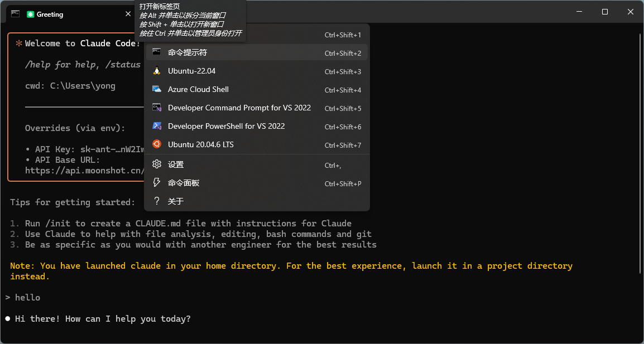Click the '> hello' prompt line
This screenshot has height=344, width=644.
click(x=23, y=297)
